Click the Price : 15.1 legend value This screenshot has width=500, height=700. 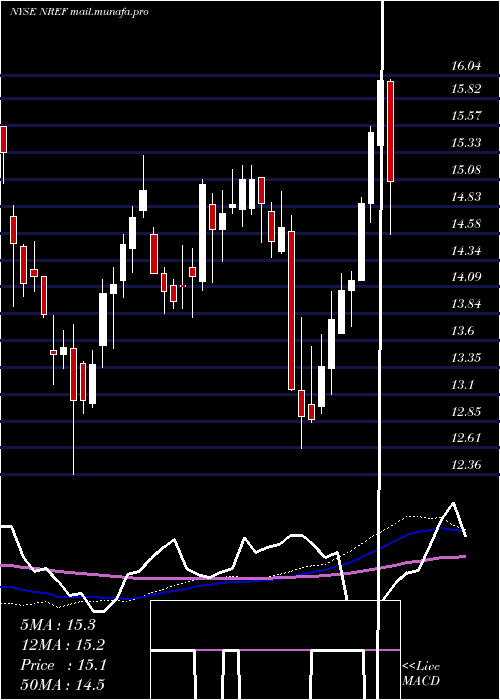(x=63, y=665)
